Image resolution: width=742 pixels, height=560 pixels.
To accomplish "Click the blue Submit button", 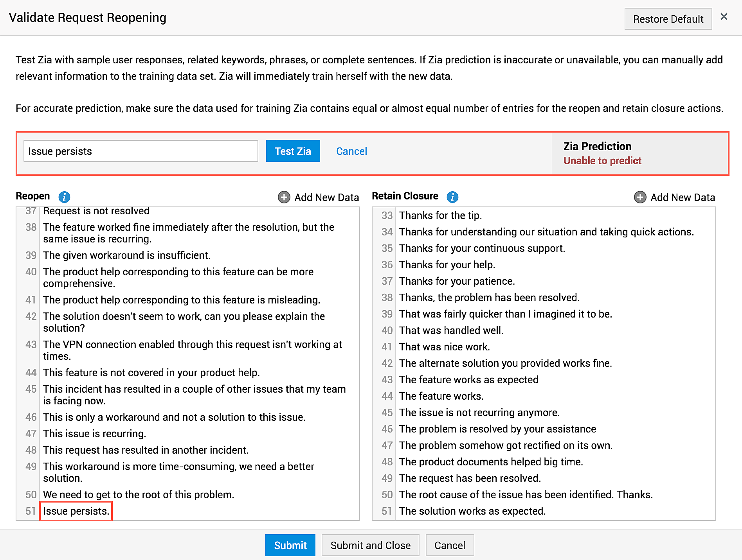I will [x=290, y=545].
